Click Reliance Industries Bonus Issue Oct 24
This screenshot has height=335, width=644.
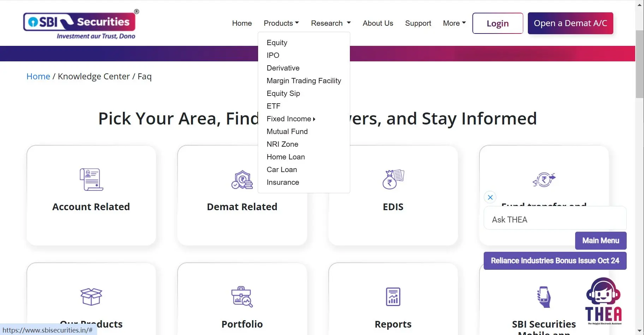[x=555, y=261]
